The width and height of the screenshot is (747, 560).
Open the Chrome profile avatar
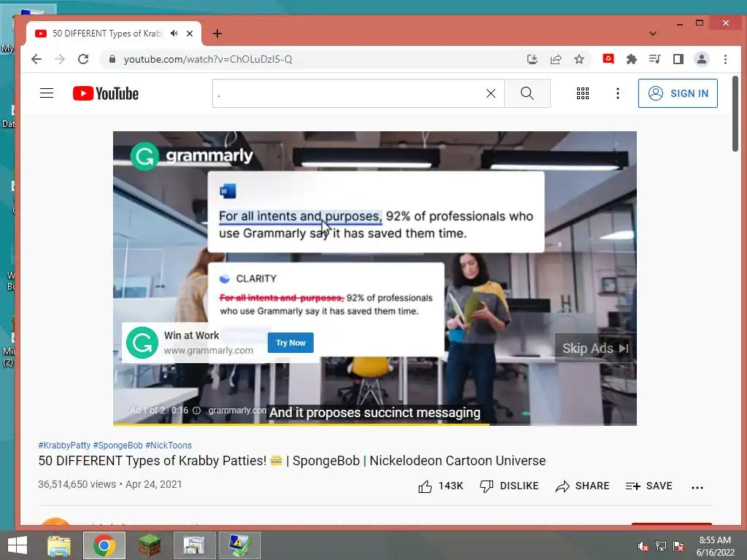click(x=701, y=59)
